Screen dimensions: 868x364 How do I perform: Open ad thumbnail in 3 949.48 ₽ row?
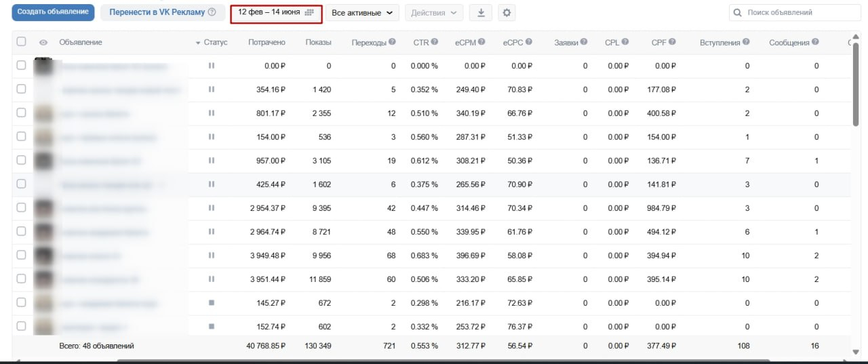tap(44, 256)
